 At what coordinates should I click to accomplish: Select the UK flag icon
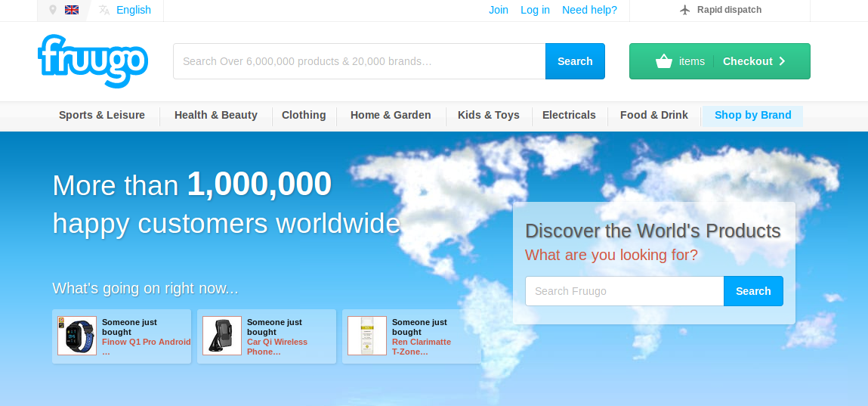click(x=72, y=10)
